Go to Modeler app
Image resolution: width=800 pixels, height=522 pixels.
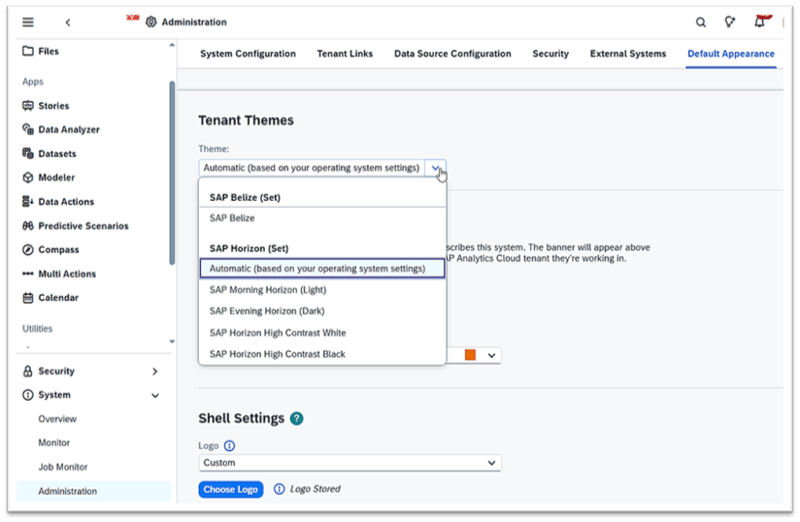(56, 178)
